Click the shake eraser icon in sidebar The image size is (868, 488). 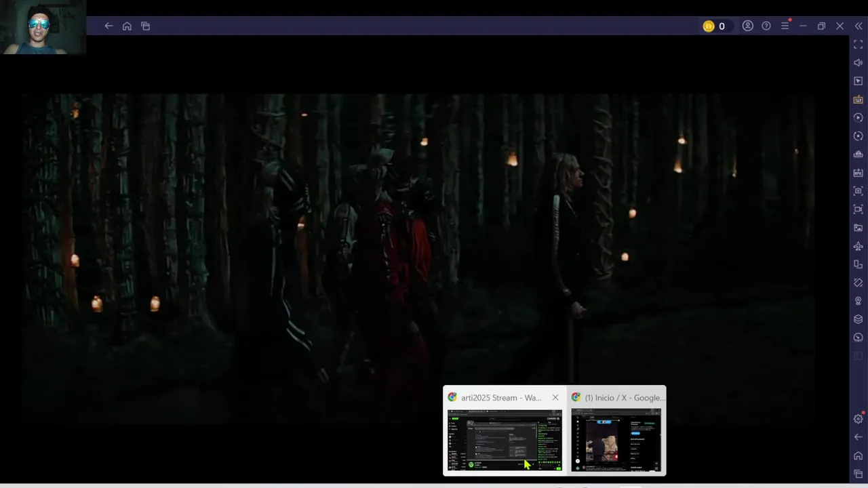[859, 283]
